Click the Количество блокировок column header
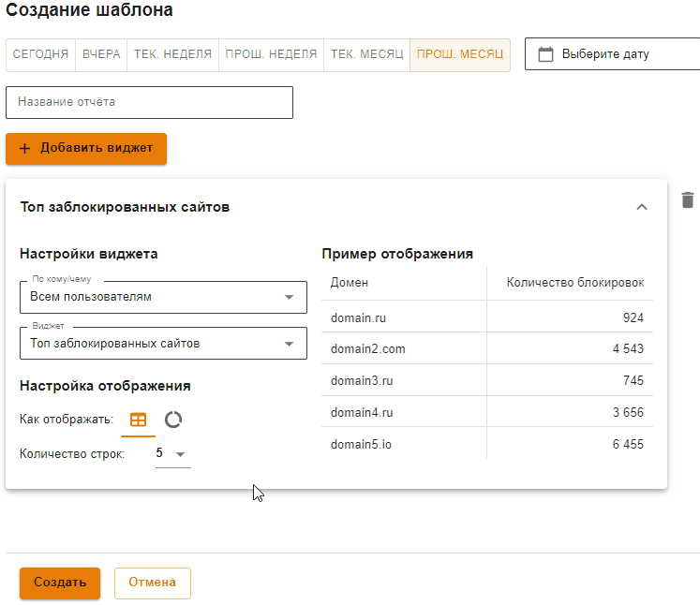Viewport: 700px width, 605px height. (574, 283)
